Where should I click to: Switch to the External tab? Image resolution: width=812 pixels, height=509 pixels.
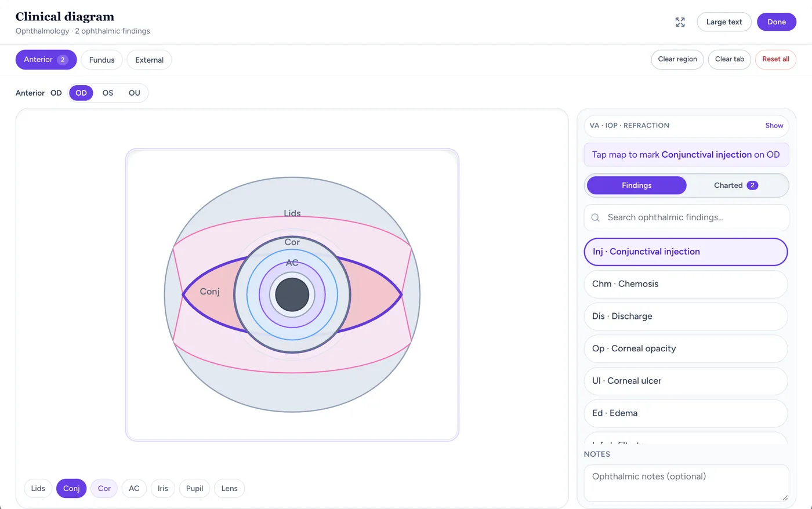[149, 60]
